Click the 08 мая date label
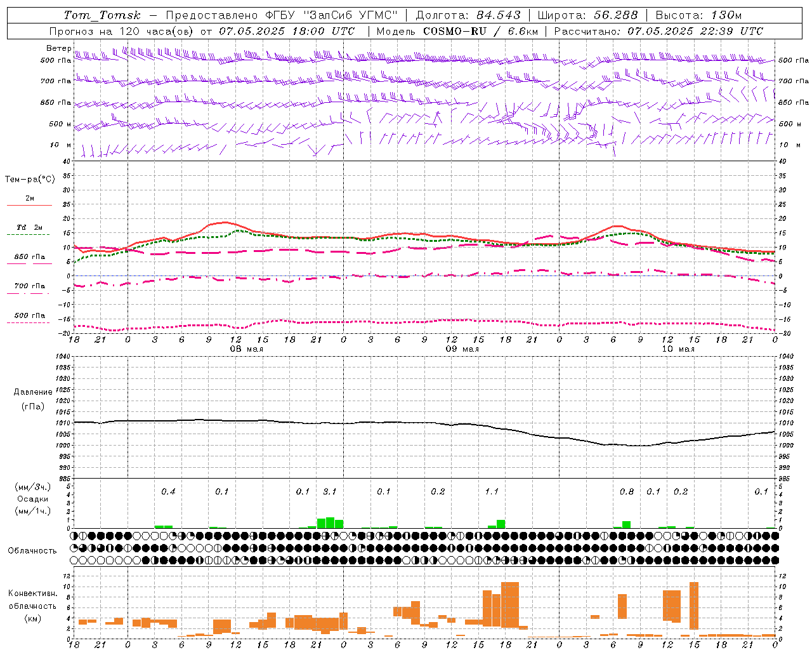Screen dimensions: 812x650 pyautogui.click(x=246, y=349)
